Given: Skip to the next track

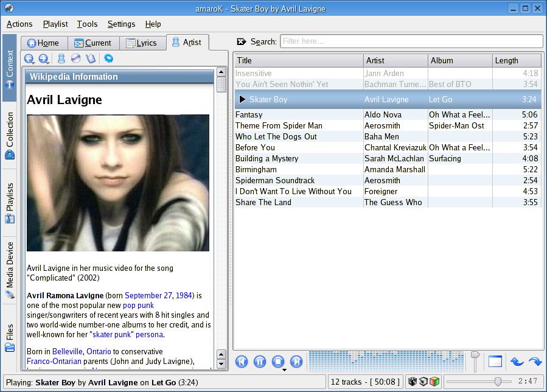Looking at the screenshot, I should click(x=296, y=362).
